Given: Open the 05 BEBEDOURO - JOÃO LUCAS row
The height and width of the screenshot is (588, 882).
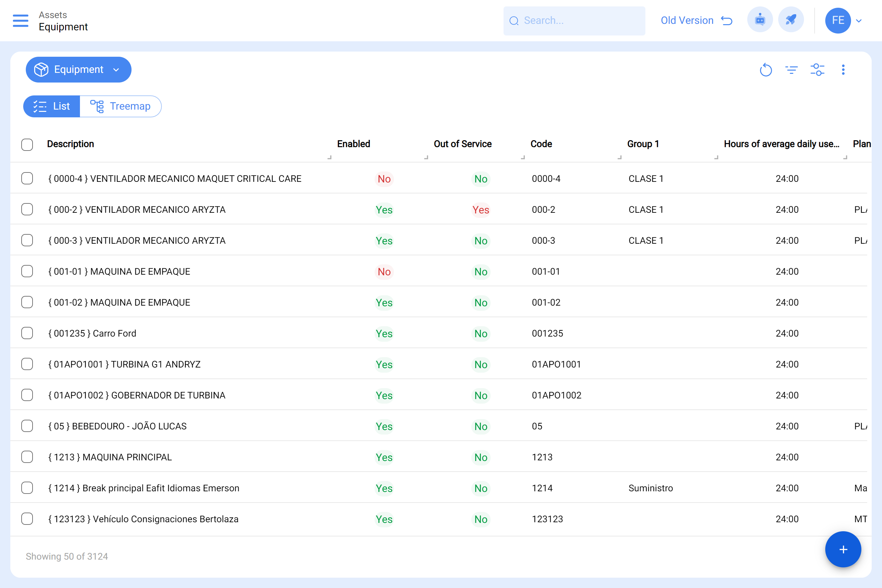Looking at the screenshot, I should point(439,426).
